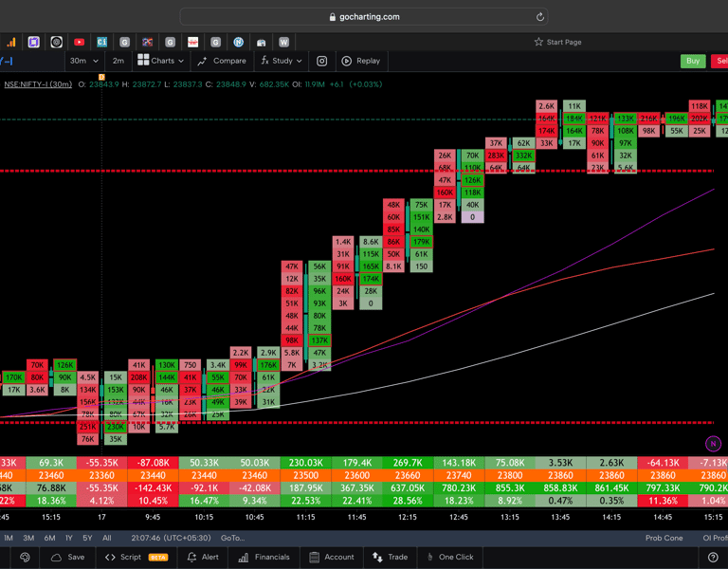Open the Account panel
Image resolution: width=728 pixels, height=569 pixels.
point(332,557)
